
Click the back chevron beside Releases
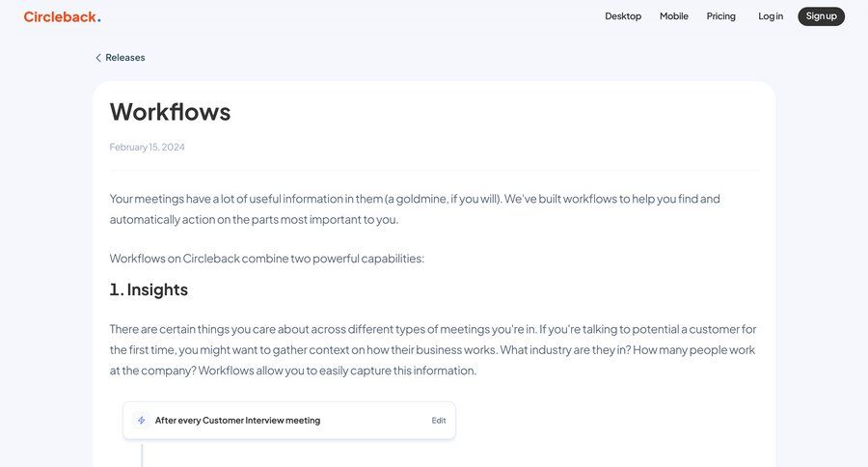point(98,58)
